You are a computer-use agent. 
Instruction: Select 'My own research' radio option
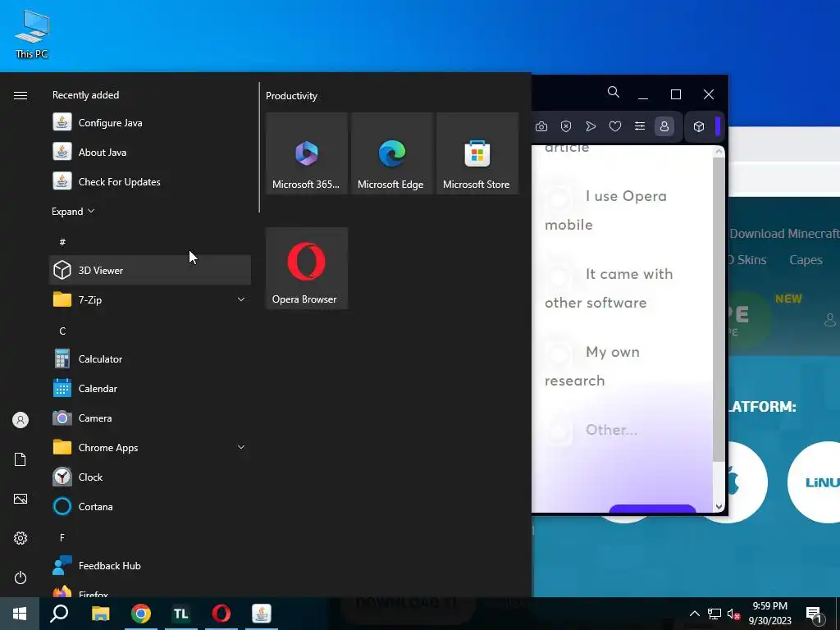[592, 367]
